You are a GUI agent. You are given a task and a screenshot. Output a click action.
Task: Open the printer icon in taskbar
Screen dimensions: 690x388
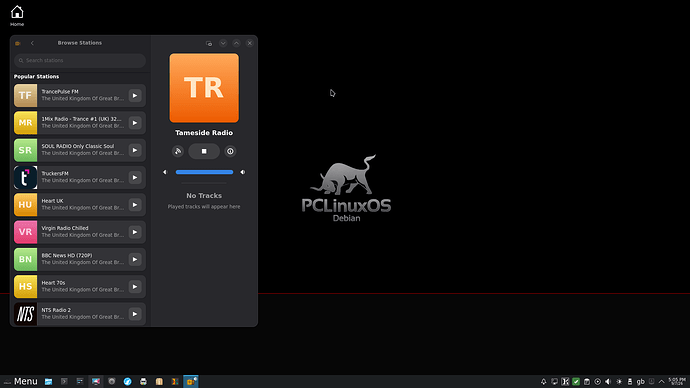[x=143, y=381]
